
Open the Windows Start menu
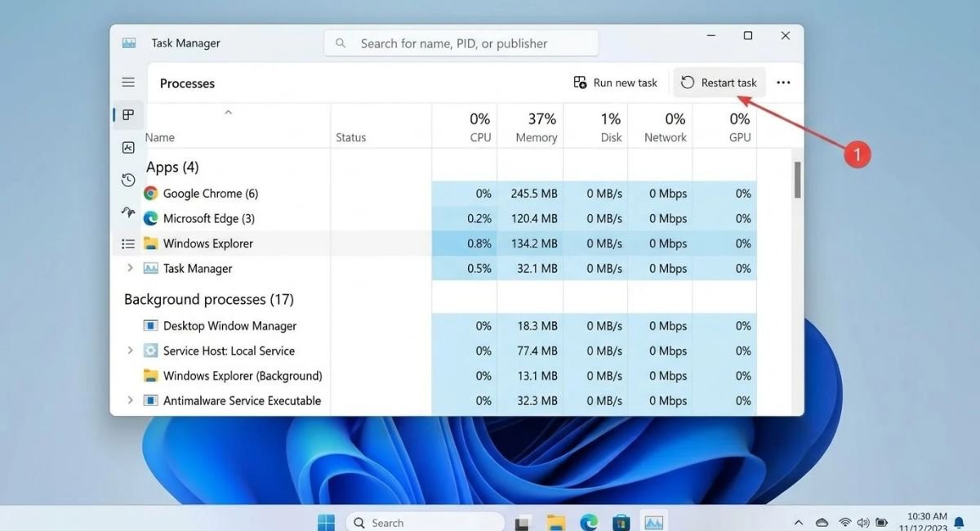[x=326, y=522]
